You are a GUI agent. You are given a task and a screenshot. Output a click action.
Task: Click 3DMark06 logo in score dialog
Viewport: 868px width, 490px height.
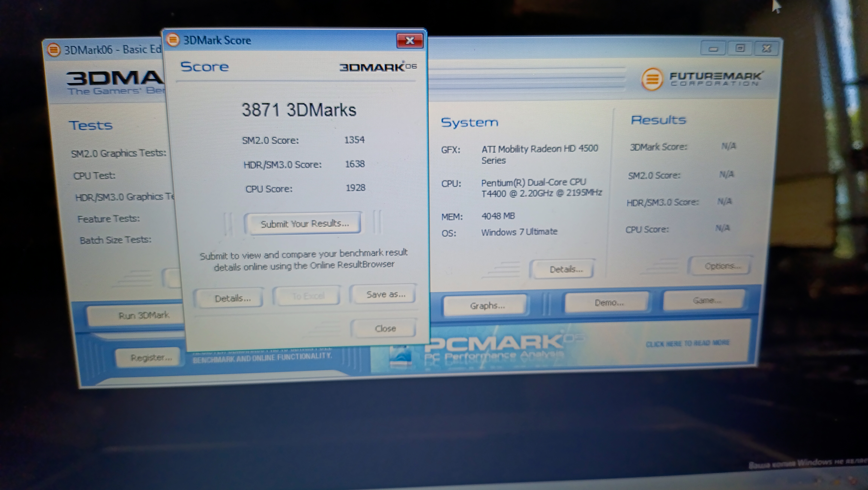[378, 67]
